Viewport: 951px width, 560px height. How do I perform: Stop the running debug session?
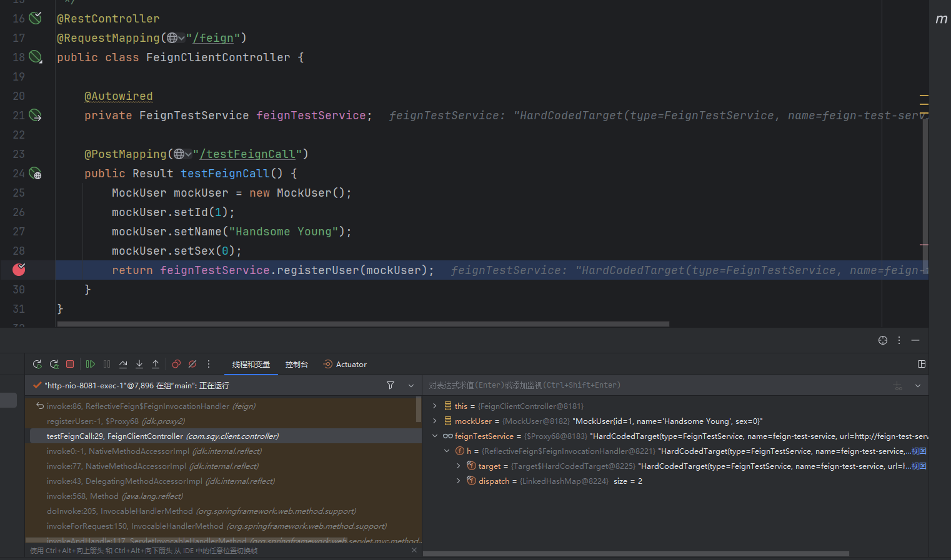pyautogui.click(x=70, y=364)
